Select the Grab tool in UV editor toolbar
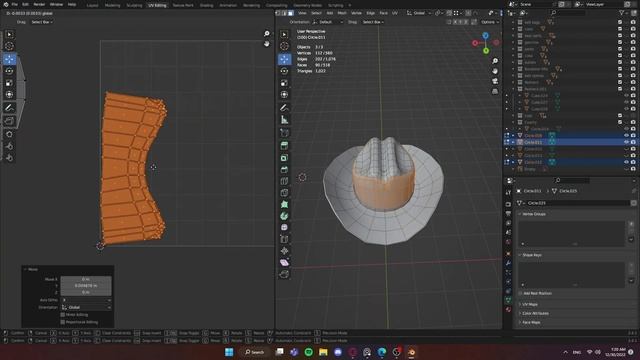The width and height of the screenshot is (640, 360). 9,134
